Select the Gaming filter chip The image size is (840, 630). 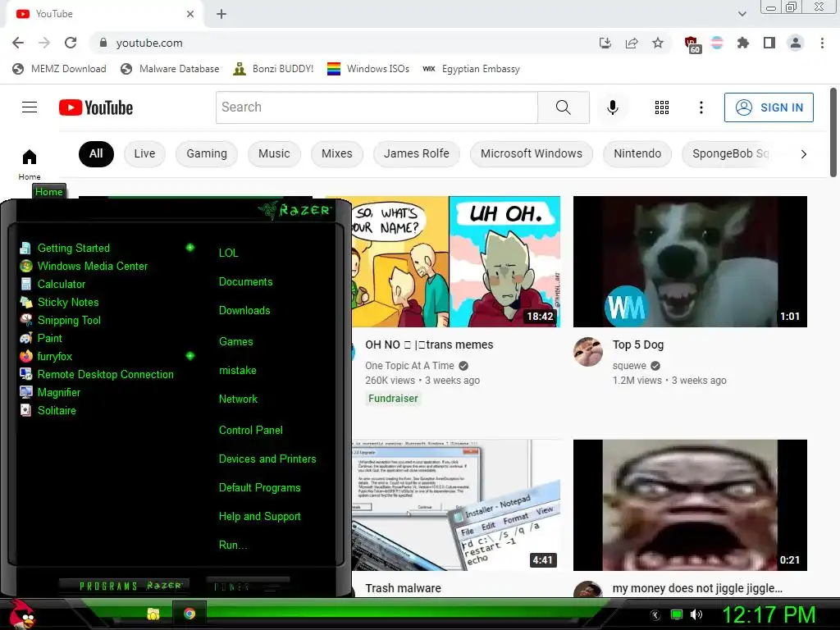point(207,153)
